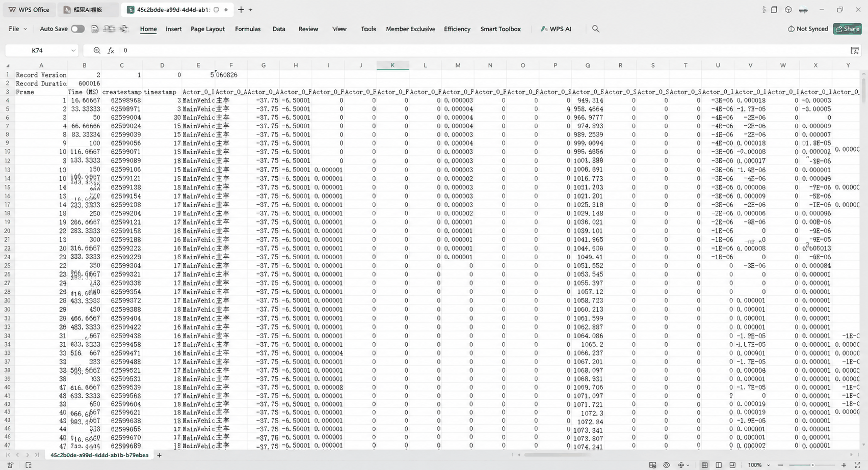Select the 45c2b0de sheet tab at the bottom
This screenshot has height=470, width=868.
(x=99, y=455)
